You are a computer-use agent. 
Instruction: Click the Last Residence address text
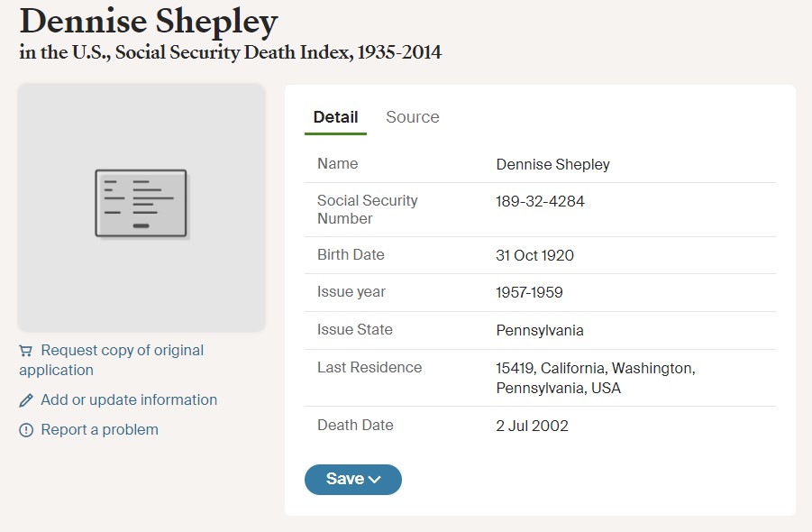tap(596, 378)
